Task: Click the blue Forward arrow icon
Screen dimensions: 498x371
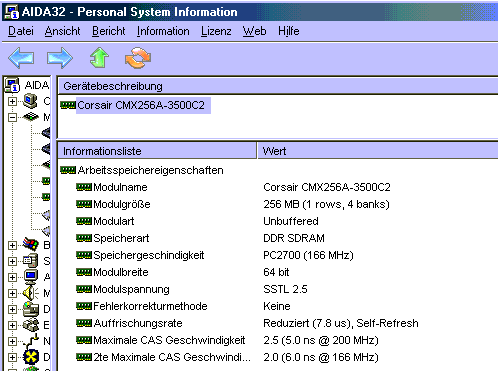Action: 60,58
